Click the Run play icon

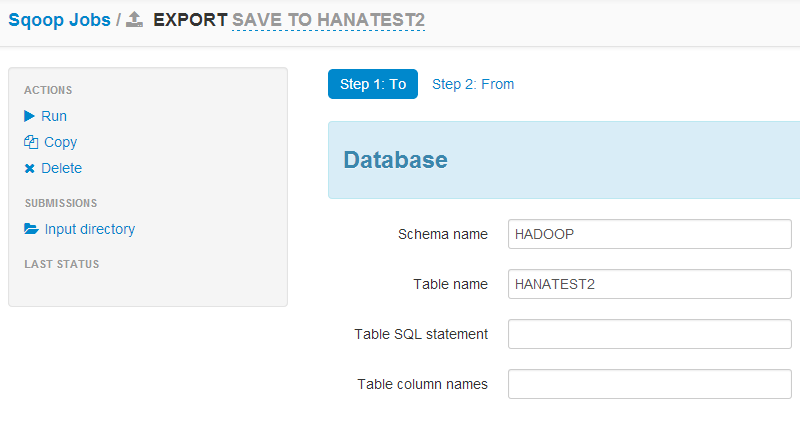pyautogui.click(x=30, y=116)
